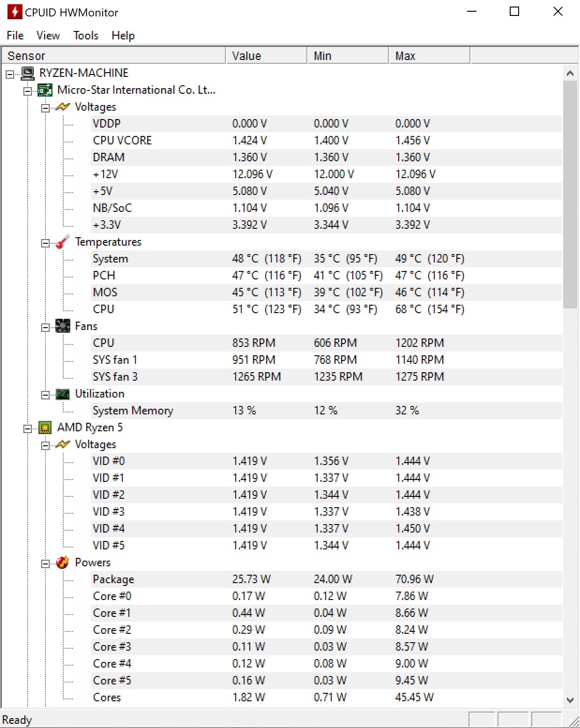
Task: Click the Utilization graph icon
Action: click(63, 394)
